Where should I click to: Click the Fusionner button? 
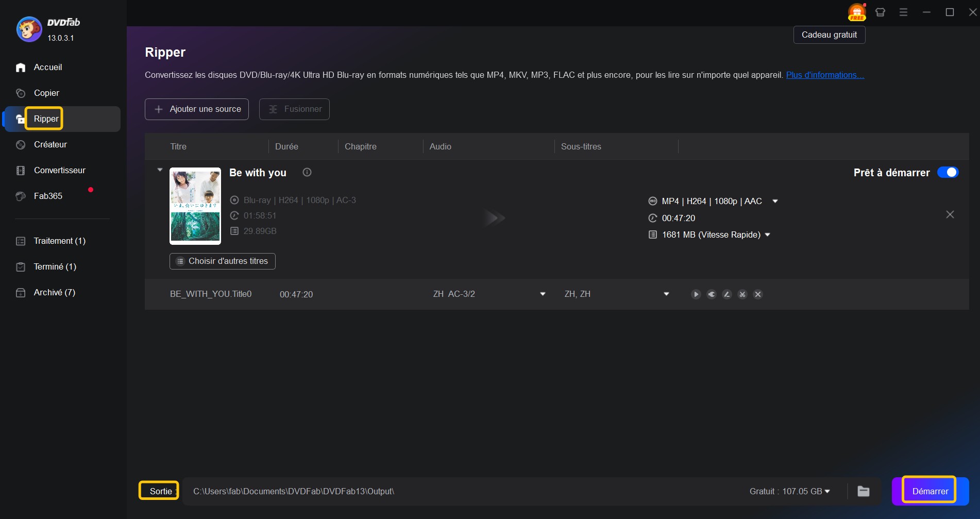294,109
